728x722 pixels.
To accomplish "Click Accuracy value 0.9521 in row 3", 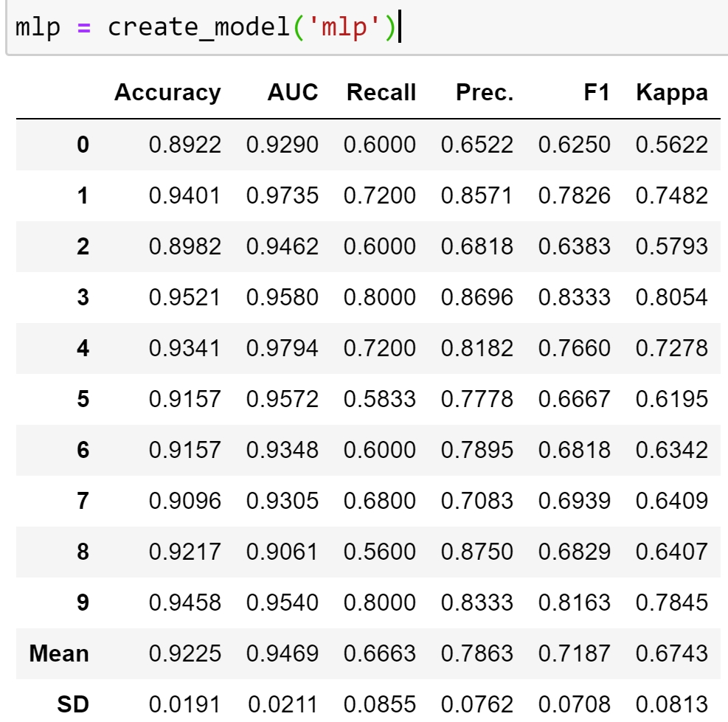I will click(x=184, y=297).
